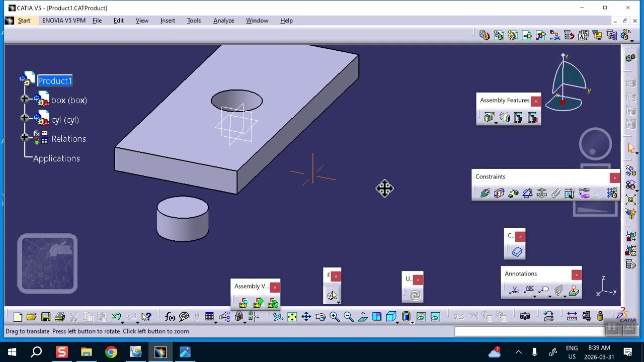The height and width of the screenshot is (362, 644).
Task: Open the Measure Inertia weight icon
Action: (x=600, y=317)
